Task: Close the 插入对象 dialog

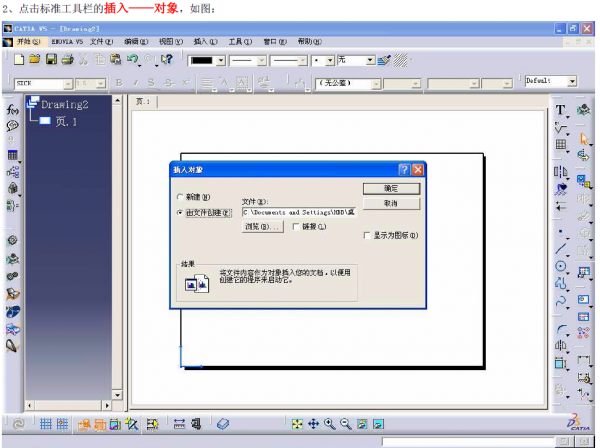Action: point(418,169)
